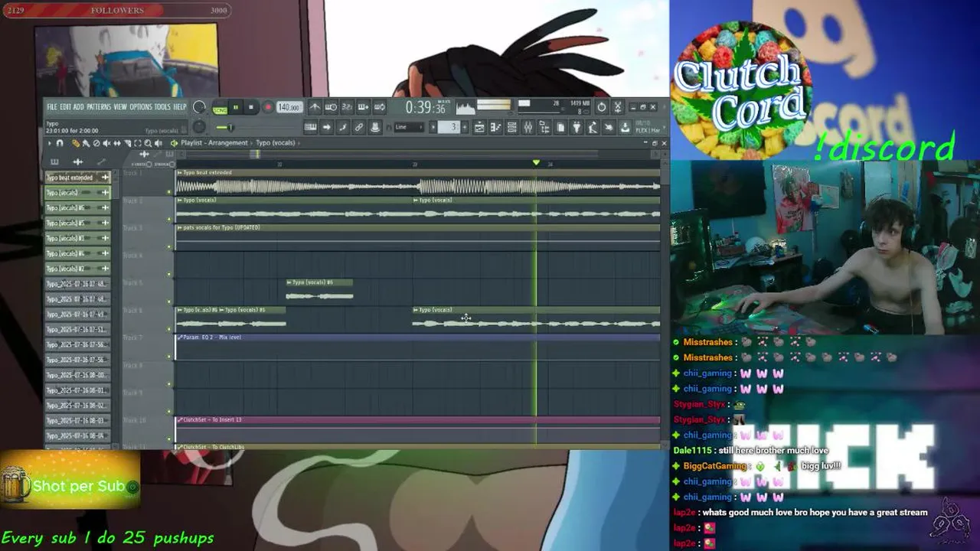
Task: Select the Zoom tool in Playlist
Action: [148, 143]
